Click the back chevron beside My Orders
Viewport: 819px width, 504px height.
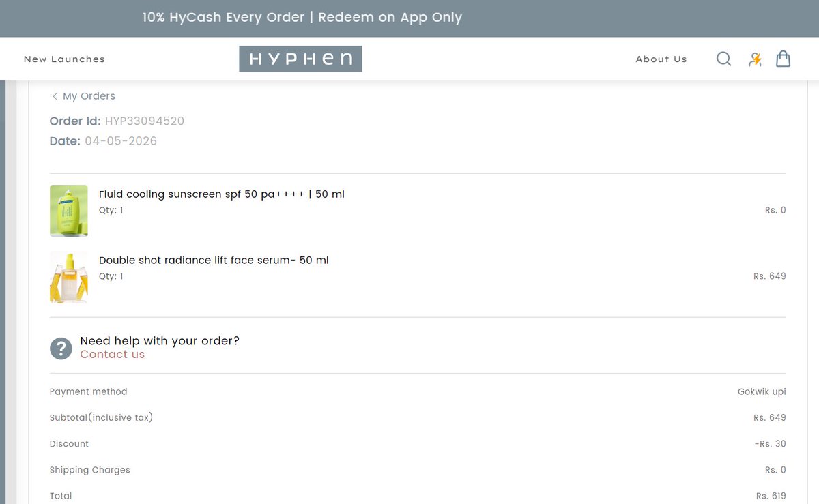click(55, 96)
